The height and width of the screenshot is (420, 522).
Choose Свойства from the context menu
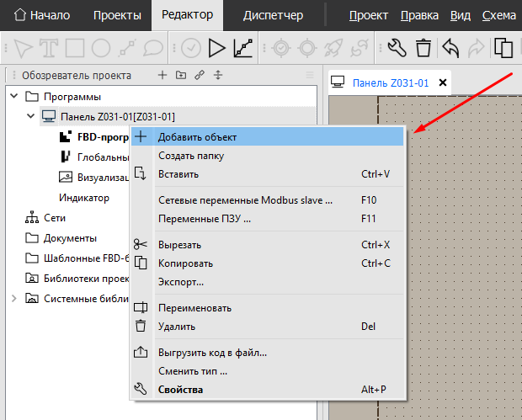[181, 390]
